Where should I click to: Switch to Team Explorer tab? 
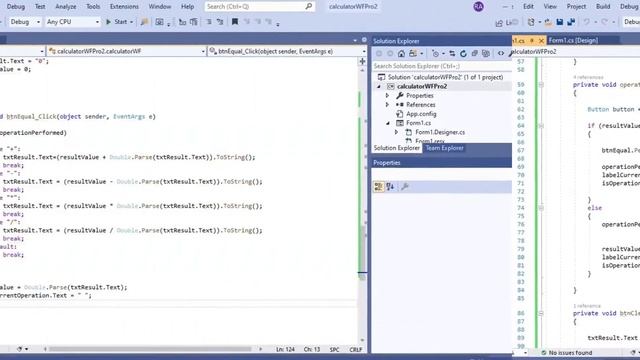[x=444, y=148]
